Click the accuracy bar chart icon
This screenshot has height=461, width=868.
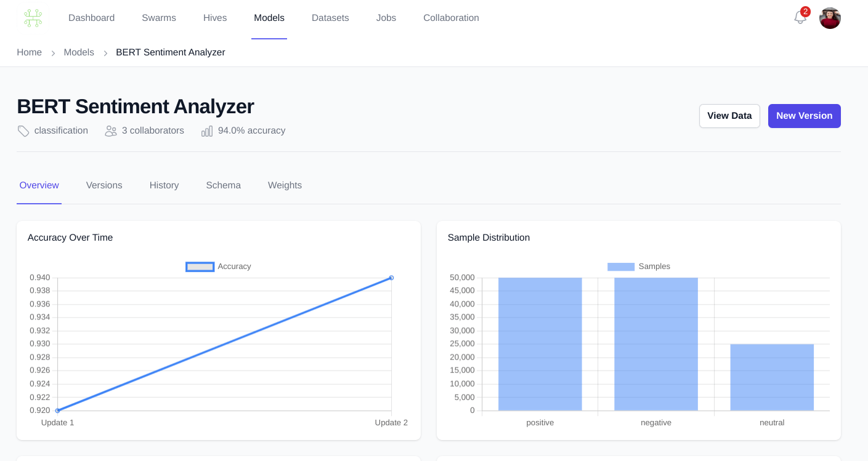207,131
